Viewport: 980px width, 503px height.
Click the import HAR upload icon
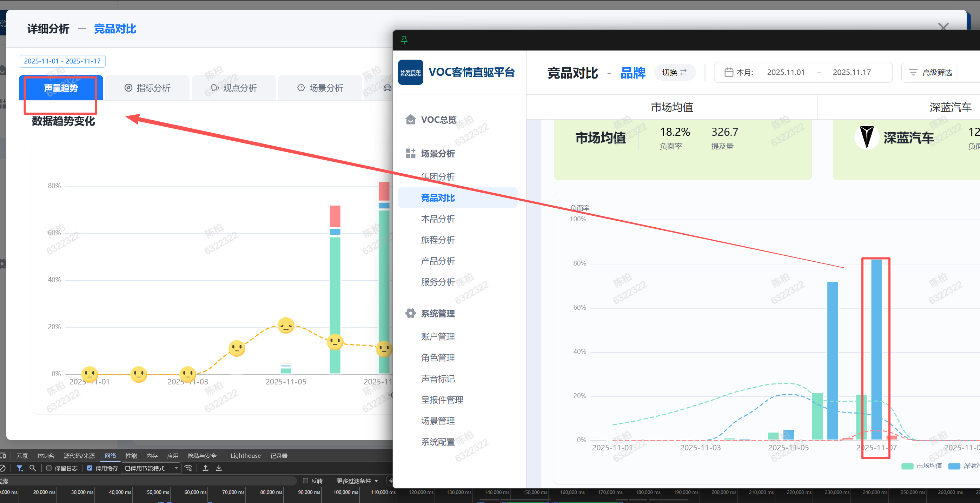tap(205, 468)
